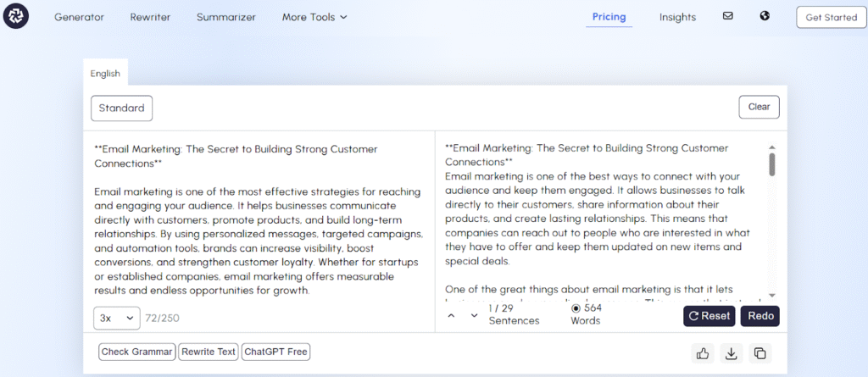This screenshot has height=377, width=868.
Task: Go to previous sentence with up arrow
Action: [x=451, y=315]
